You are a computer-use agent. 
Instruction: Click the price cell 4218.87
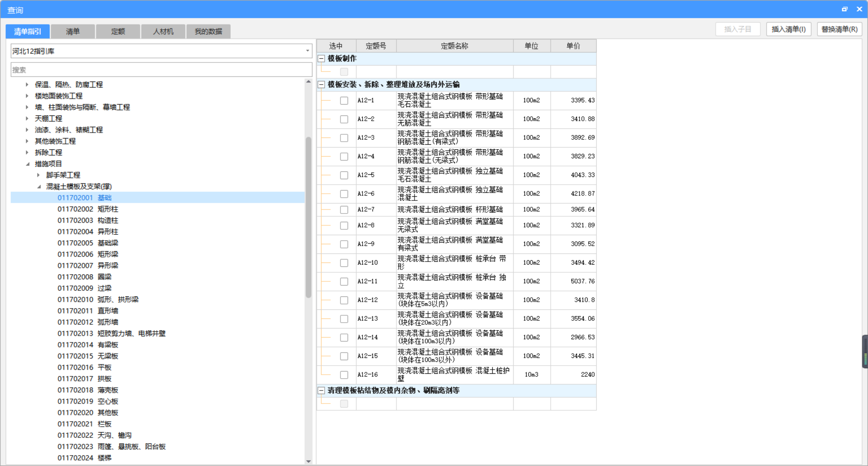[x=573, y=194]
